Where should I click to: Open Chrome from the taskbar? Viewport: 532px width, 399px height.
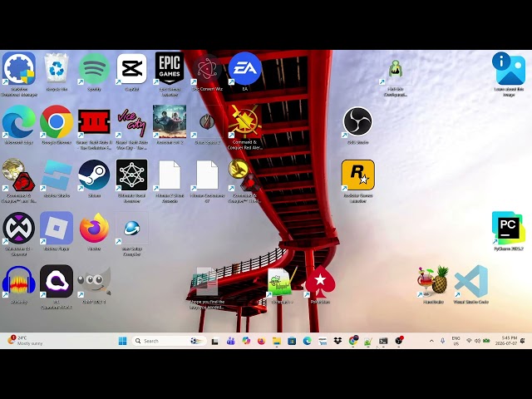pyautogui.click(x=352, y=341)
